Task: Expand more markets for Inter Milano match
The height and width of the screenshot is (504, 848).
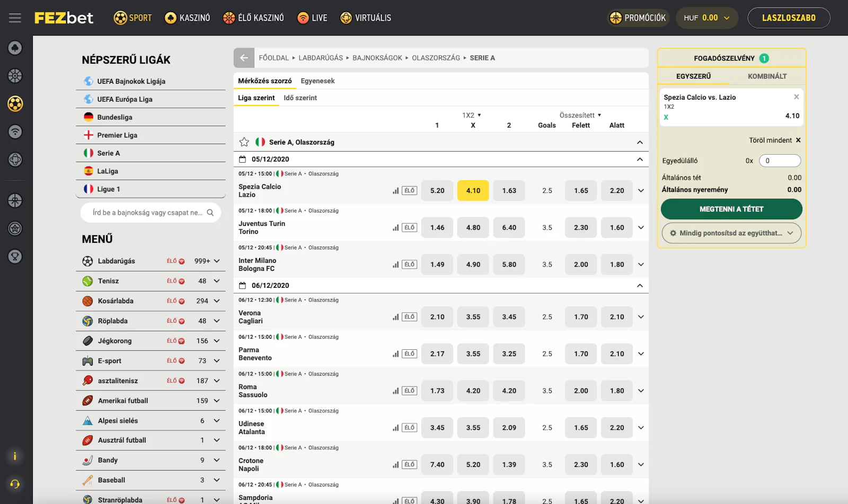Action: point(641,264)
